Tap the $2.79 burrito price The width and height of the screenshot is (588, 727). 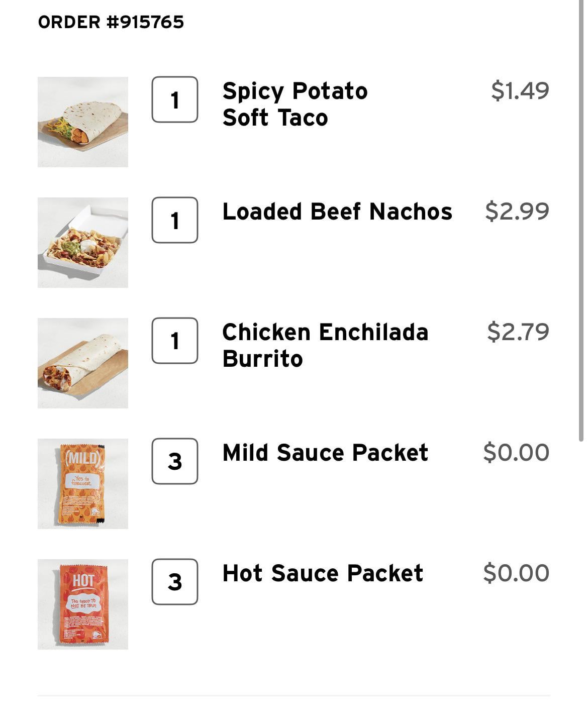(518, 332)
